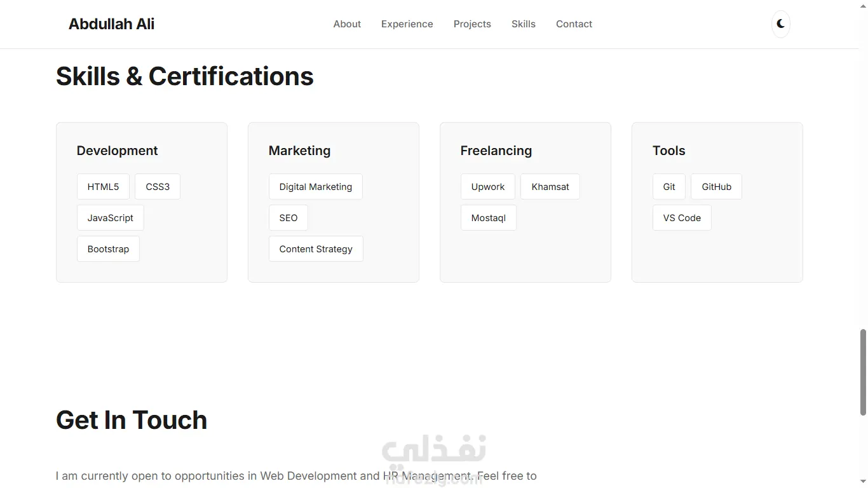
Task: Select the Content Strategy tag
Action: (316, 249)
